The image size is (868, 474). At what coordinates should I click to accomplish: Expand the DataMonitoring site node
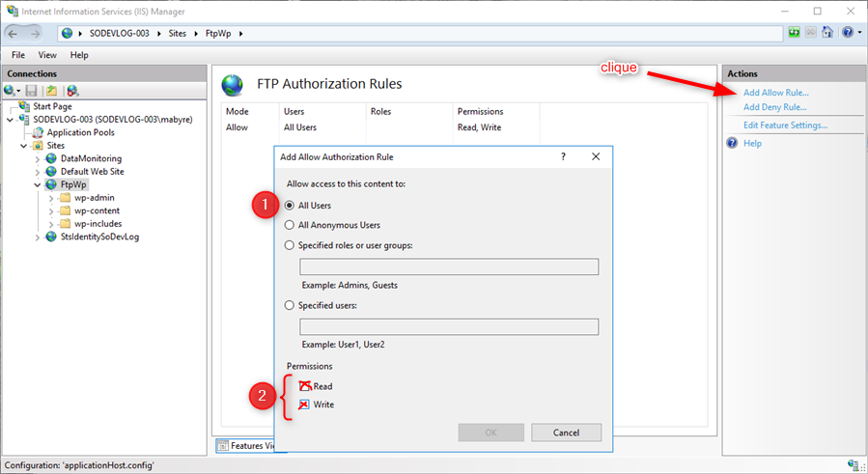37,159
